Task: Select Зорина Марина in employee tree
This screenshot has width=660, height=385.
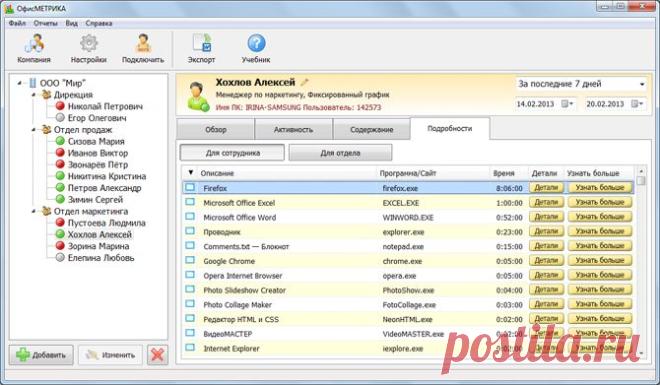Action: click(98, 246)
